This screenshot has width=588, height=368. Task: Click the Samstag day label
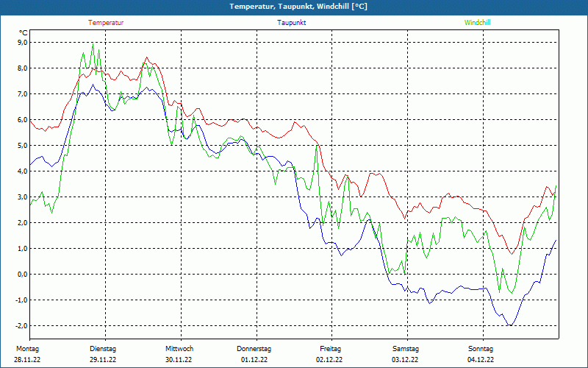tap(406, 349)
